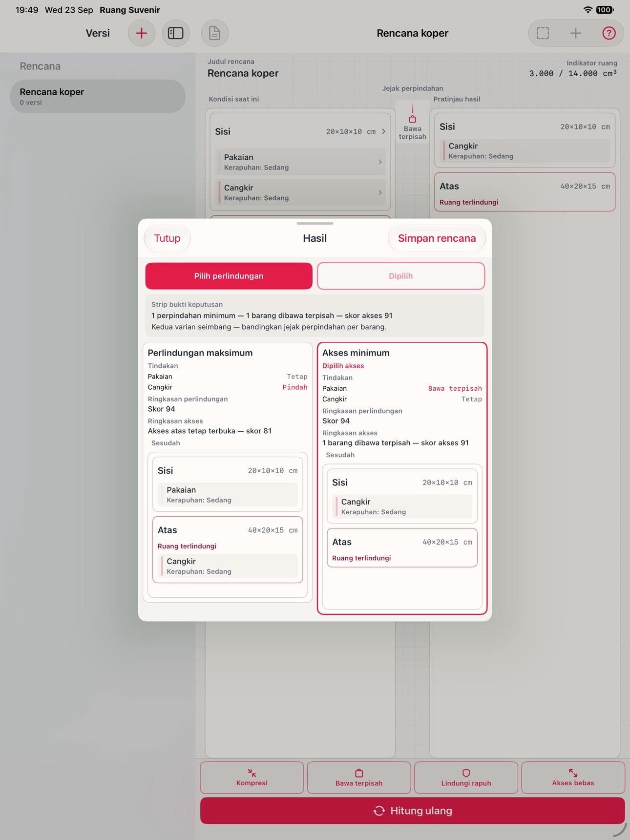This screenshot has height=840, width=630.
Task: Click Cangkir item in Pratinjau hasil Sisi
Action: (525, 151)
